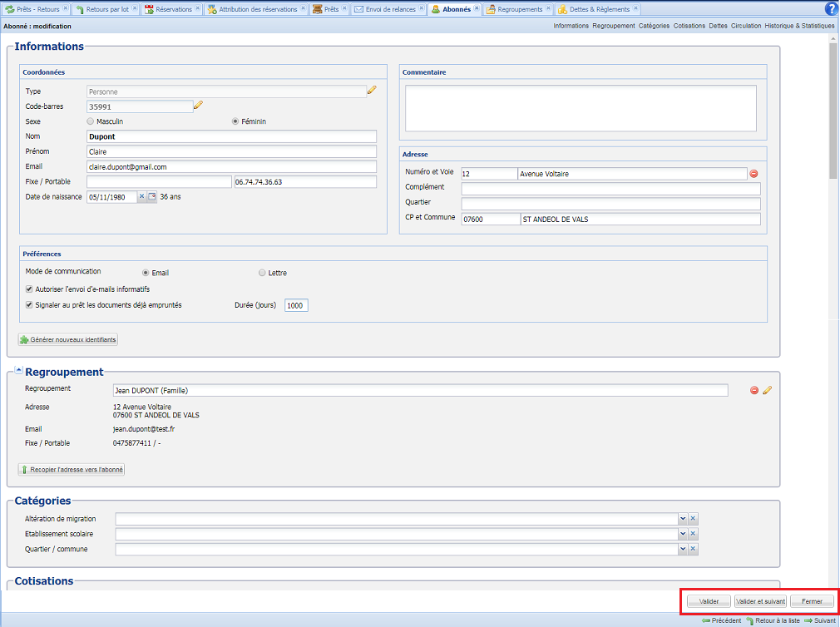Uncheck Autoriser l'envoi d'e-mails informatifs
Screen dimensions: 840x627
click(x=29, y=289)
